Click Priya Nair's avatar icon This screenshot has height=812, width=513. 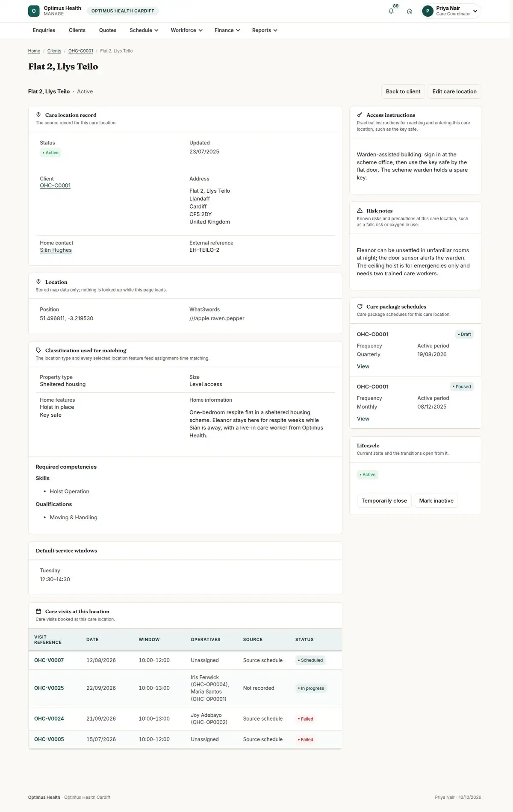point(427,11)
